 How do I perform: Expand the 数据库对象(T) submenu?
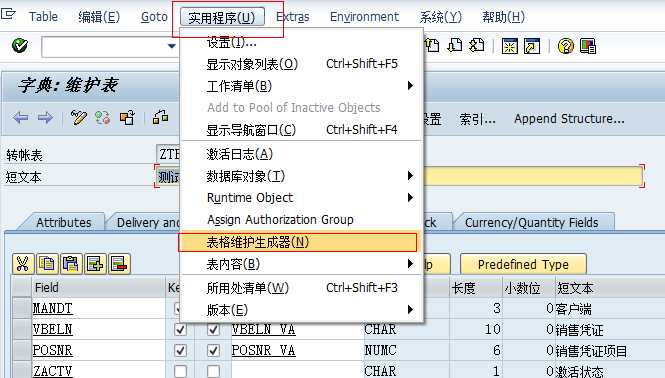coord(410,176)
